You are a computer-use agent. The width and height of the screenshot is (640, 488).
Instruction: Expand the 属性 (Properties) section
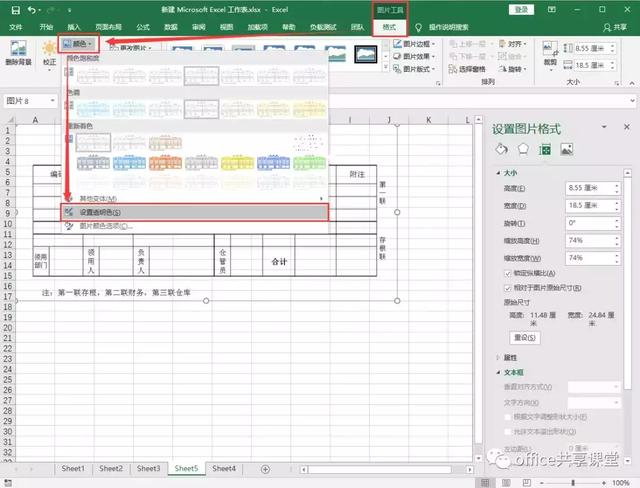[498, 358]
